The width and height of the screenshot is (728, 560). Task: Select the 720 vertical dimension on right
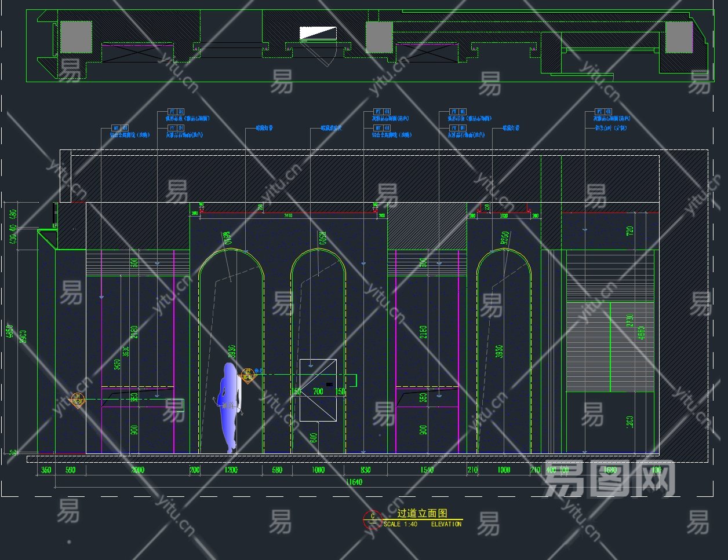coord(631,231)
